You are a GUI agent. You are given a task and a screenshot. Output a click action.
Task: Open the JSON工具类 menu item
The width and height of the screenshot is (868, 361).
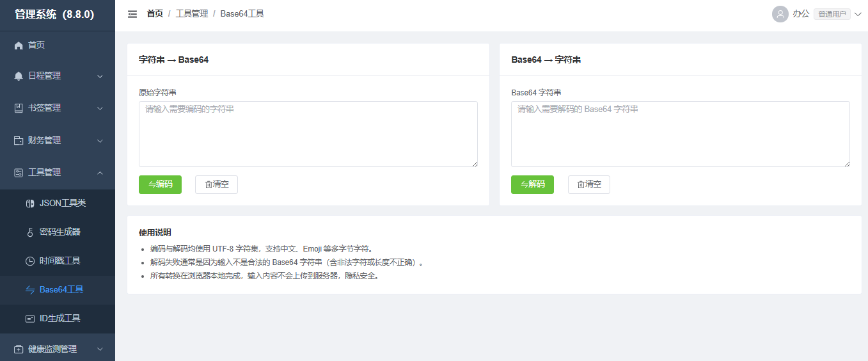click(58, 204)
